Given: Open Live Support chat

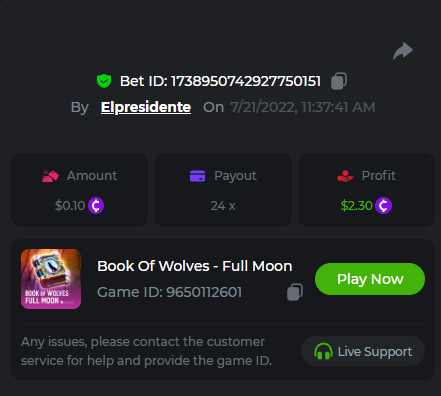Looking at the screenshot, I should [363, 351].
